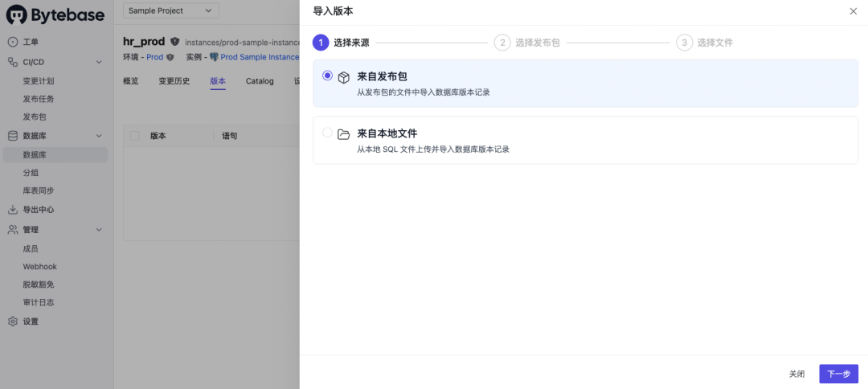Click the 下一步 button
Image resolution: width=868 pixels, height=389 pixels.
click(838, 374)
